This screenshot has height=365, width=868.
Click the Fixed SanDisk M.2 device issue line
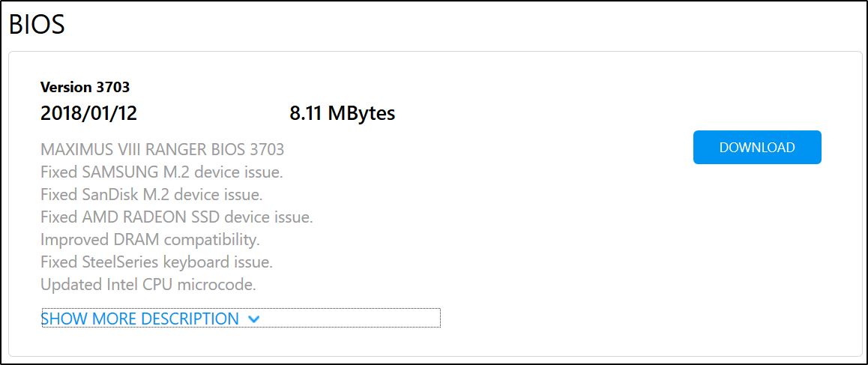pyautogui.click(x=151, y=195)
